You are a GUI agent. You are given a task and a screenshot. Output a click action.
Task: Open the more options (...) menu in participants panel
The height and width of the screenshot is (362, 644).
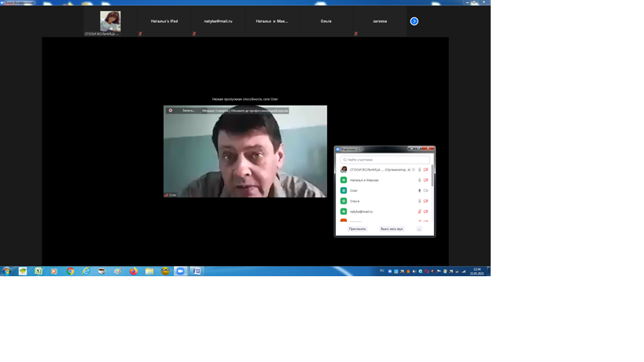(x=419, y=229)
